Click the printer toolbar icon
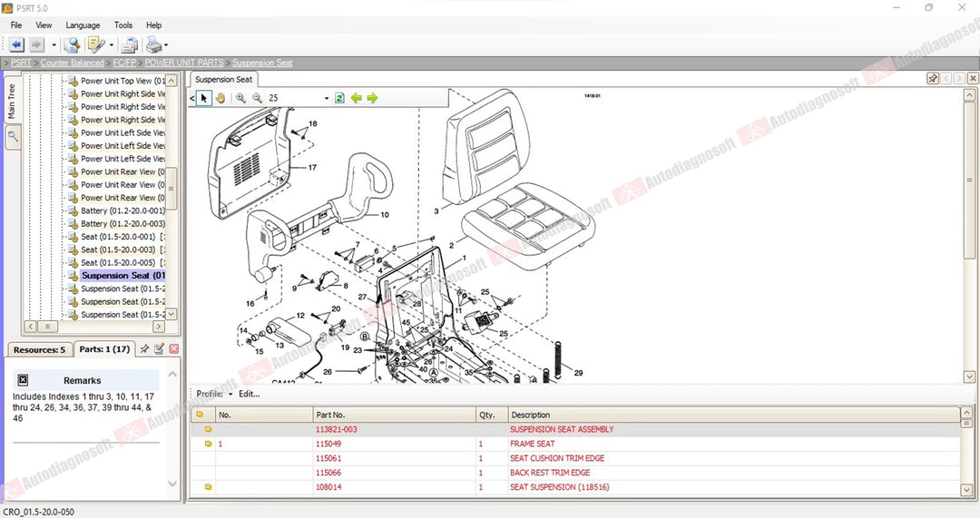Image resolution: width=980 pixels, height=518 pixels. (x=153, y=45)
